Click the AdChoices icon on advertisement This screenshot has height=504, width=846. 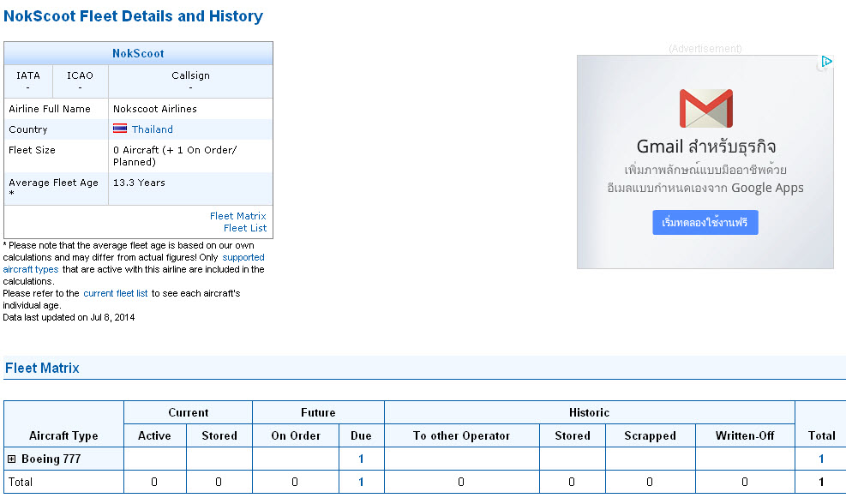(x=826, y=62)
